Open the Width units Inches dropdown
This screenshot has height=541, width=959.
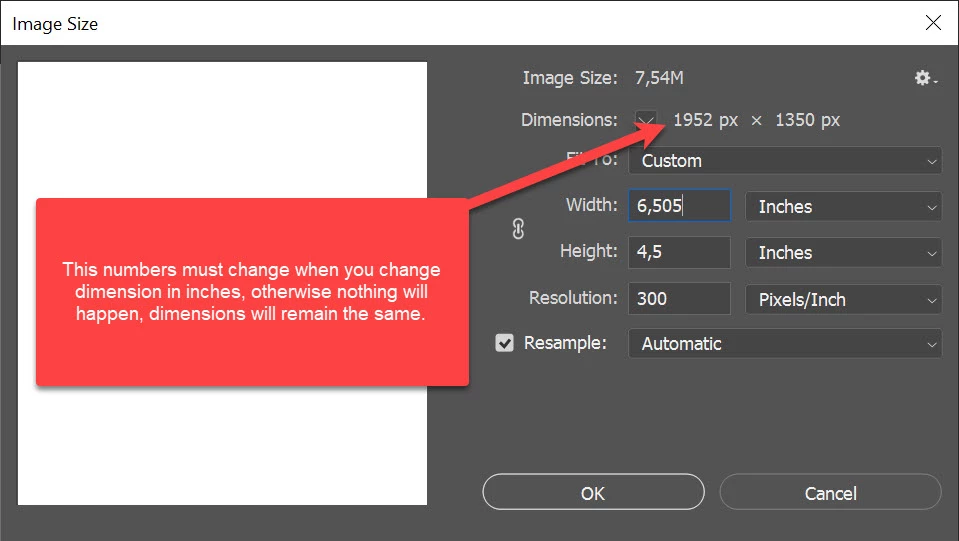pos(843,207)
